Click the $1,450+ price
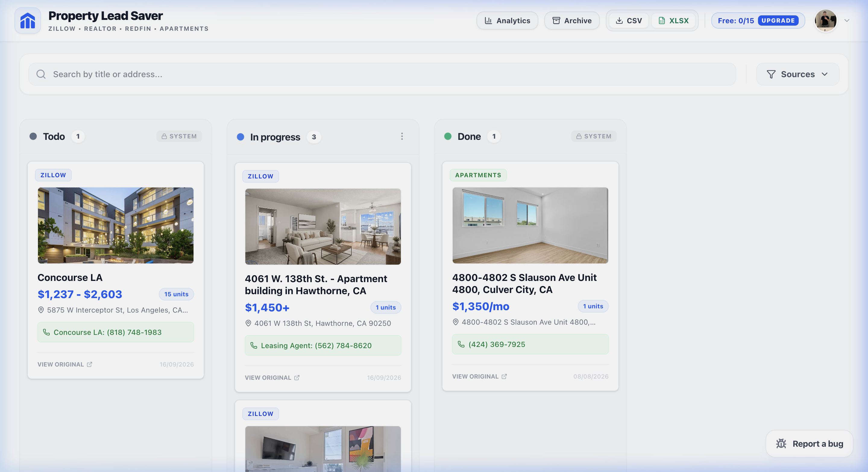This screenshot has width=868, height=472. pos(267,308)
